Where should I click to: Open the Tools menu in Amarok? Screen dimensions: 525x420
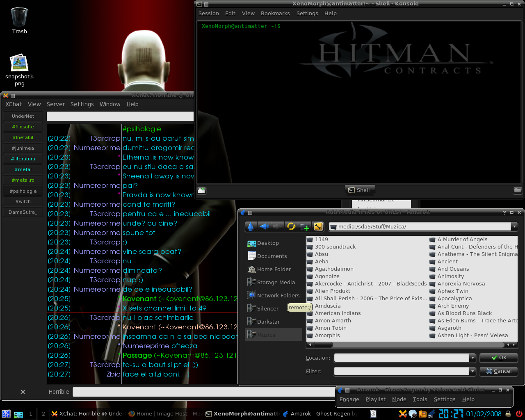[420, 399]
